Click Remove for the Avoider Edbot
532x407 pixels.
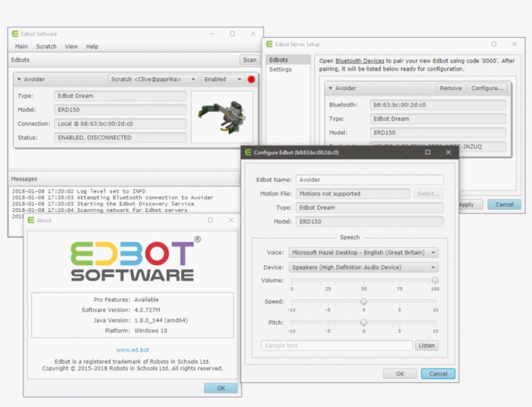click(450, 88)
